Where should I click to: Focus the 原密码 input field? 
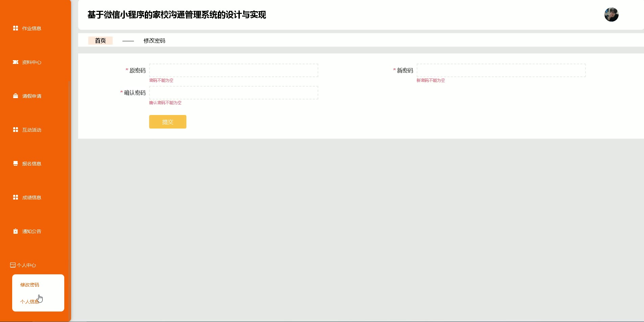[x=234, y=70]
